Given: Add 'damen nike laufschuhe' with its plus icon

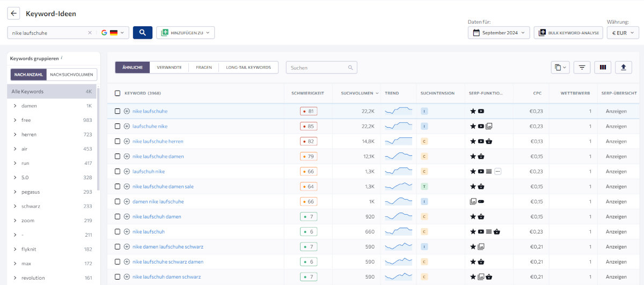Looking at the screenshot, I should tap(127, 201).
